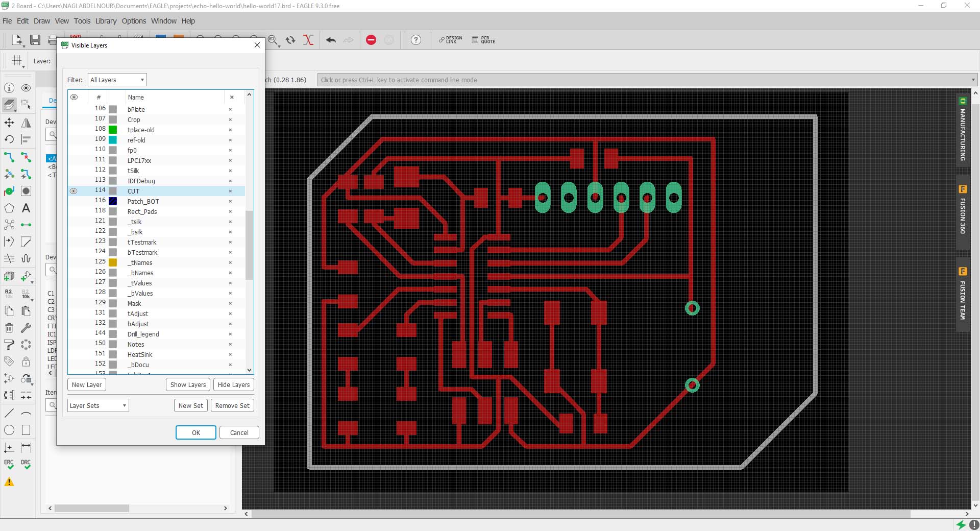The width and height of the screenshot is (980, 531).
Task: Click the Save icon in toolbar
Action: coord(35,40)
